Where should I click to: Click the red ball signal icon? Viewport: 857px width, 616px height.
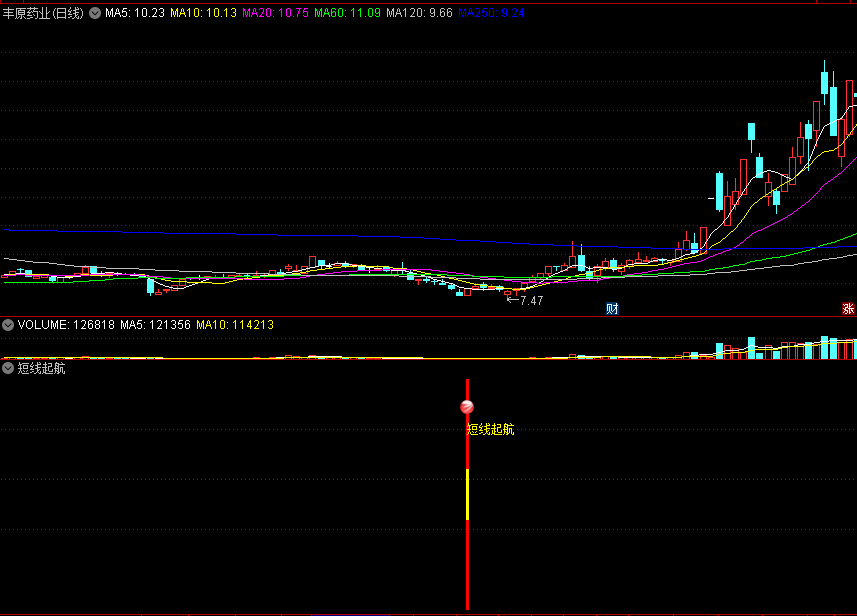467,407
